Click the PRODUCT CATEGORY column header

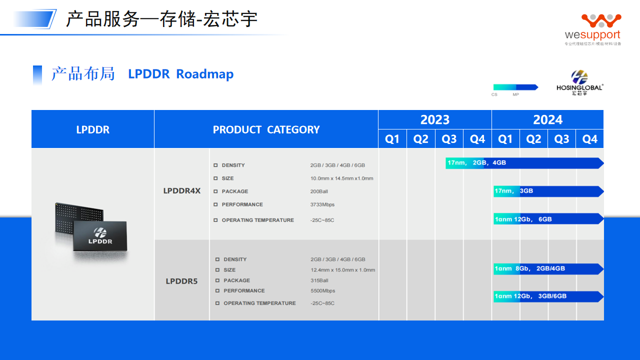click(266, 129)
